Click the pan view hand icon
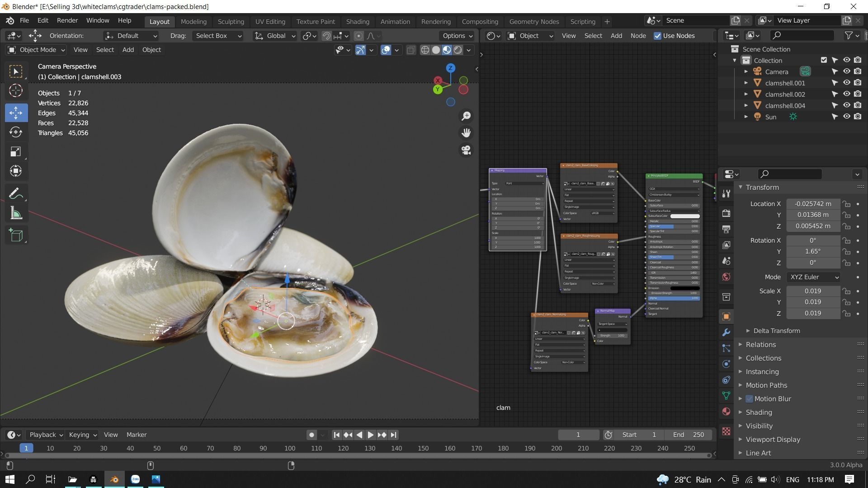The width and height of the screenshot is (868, 488). pyautogui.click(x=466, y=133)
